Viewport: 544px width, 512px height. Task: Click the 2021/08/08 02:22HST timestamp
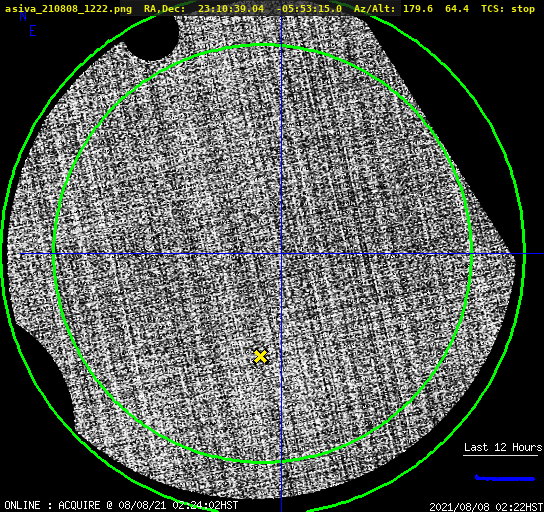486,506
